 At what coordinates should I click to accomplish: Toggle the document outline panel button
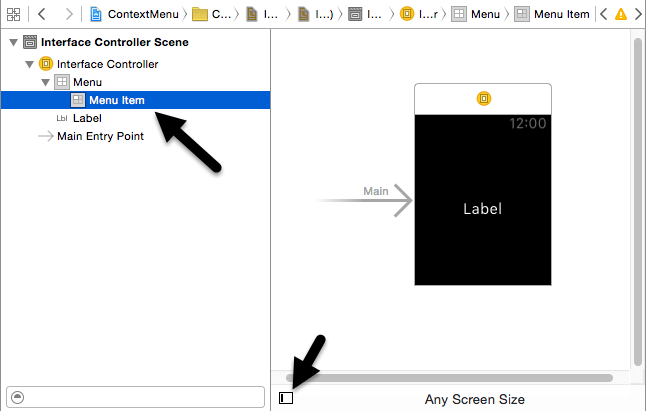pyautogui.click(x=287, y=398)
